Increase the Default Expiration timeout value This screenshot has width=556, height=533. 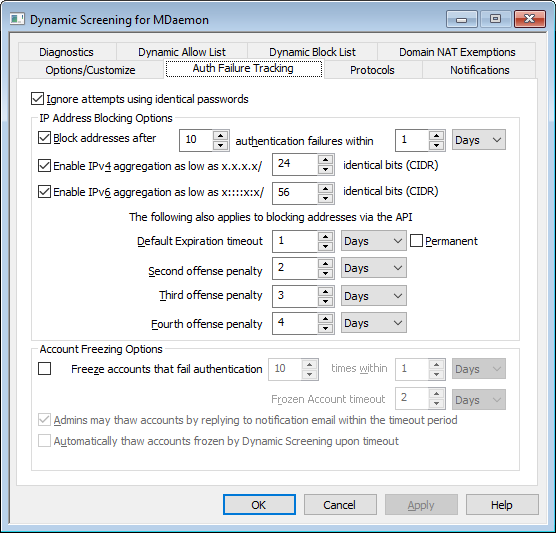point(325,237)
